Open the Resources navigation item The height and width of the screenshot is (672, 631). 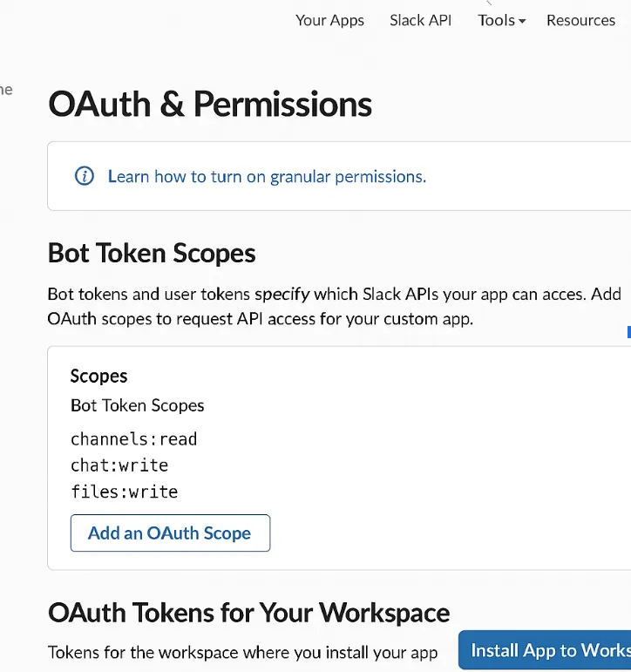click(x=580, y=20)
